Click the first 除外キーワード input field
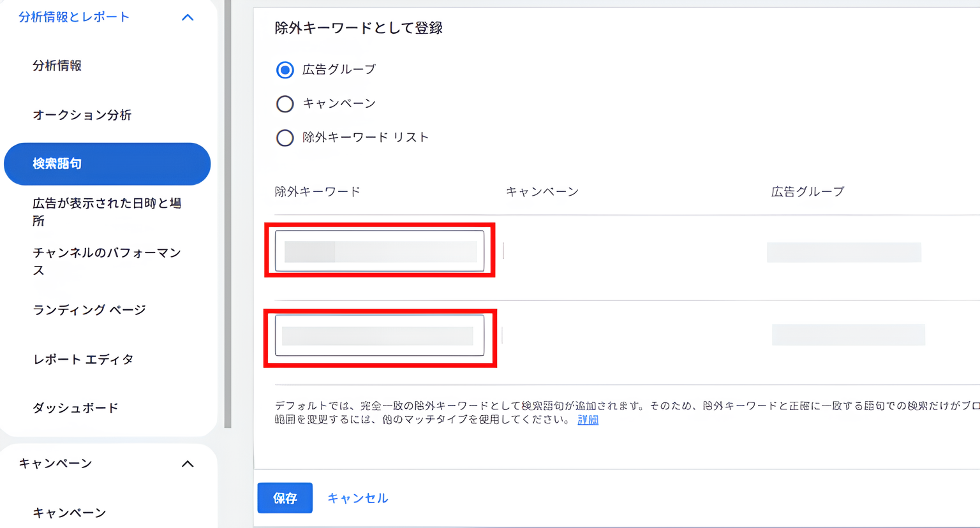This screenshot has height=528, width=980. [378, 250]
